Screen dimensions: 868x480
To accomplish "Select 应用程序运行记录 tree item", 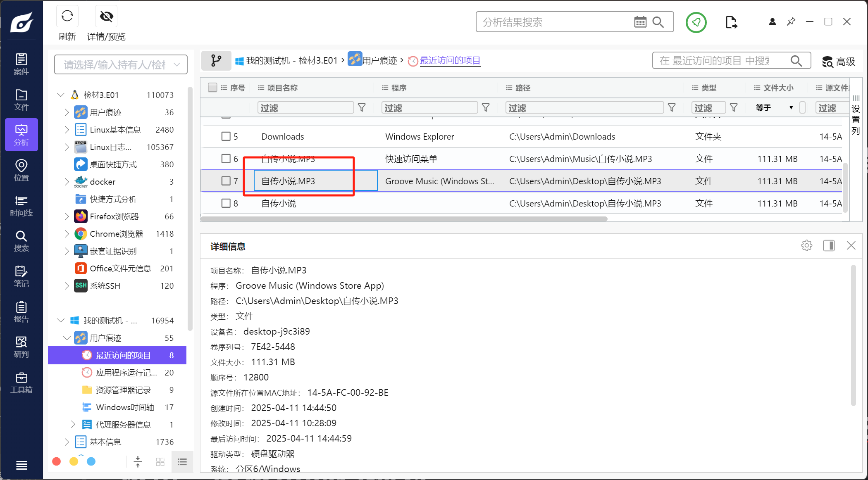I will tap(126, 373).
